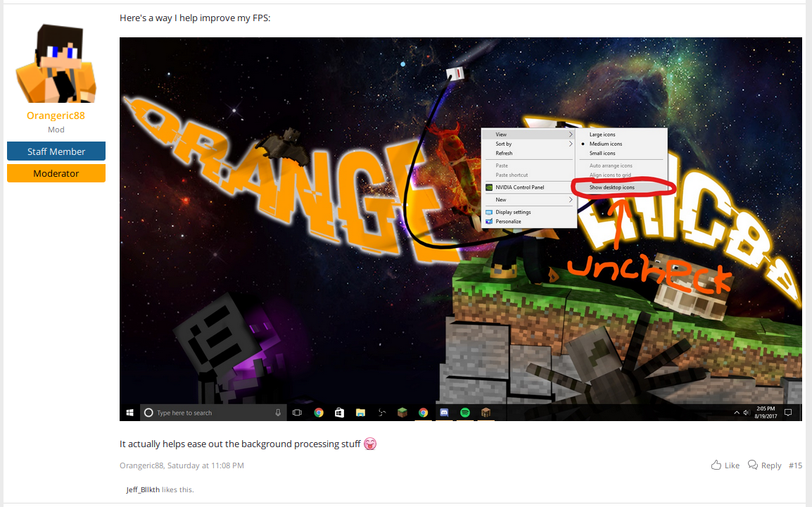
Task: Click the tongue-out emoji in the post
Action: (x=369, y=444)
